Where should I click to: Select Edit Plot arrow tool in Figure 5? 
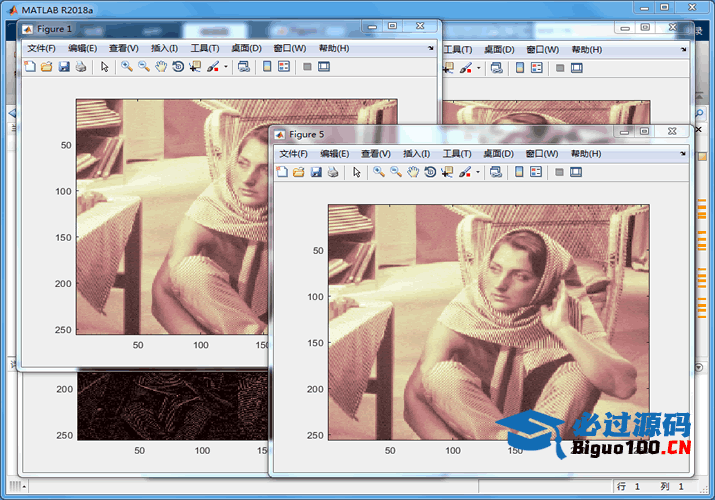click(x=357, y=172)
